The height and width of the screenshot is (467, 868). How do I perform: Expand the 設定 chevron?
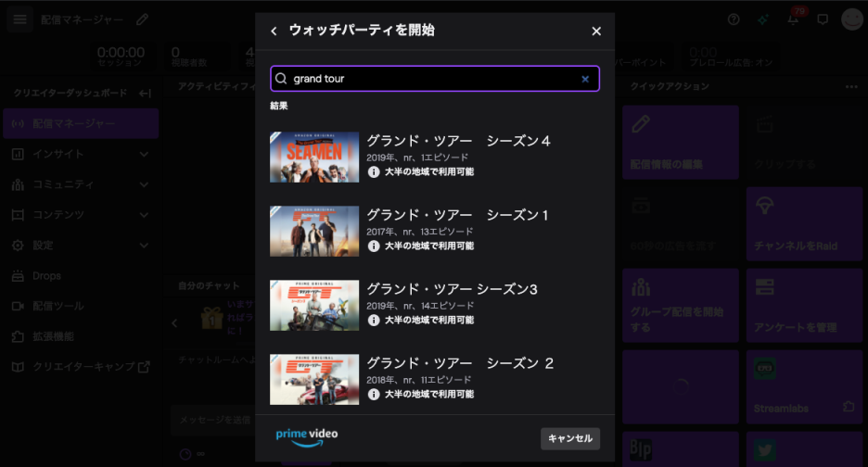tap(144, 246)
